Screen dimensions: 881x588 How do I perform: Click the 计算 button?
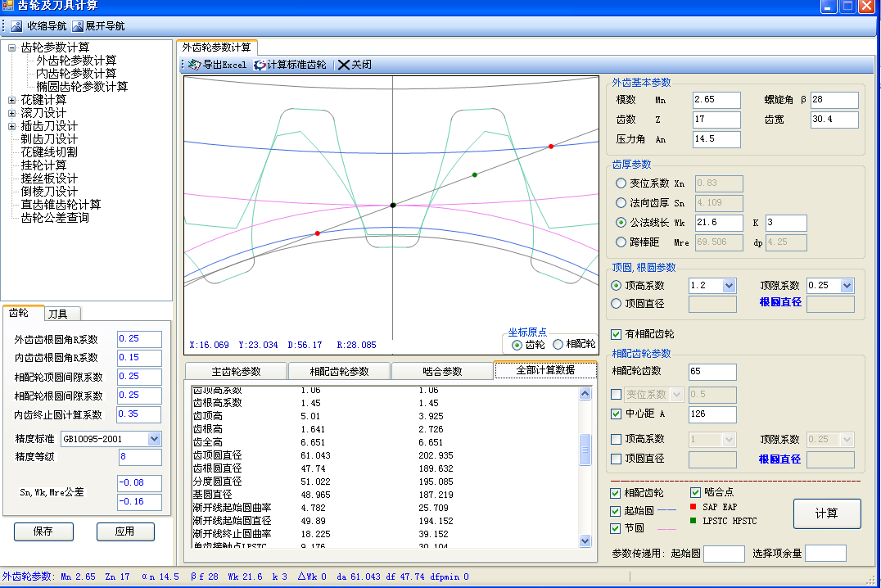click(x=826, y=513)
